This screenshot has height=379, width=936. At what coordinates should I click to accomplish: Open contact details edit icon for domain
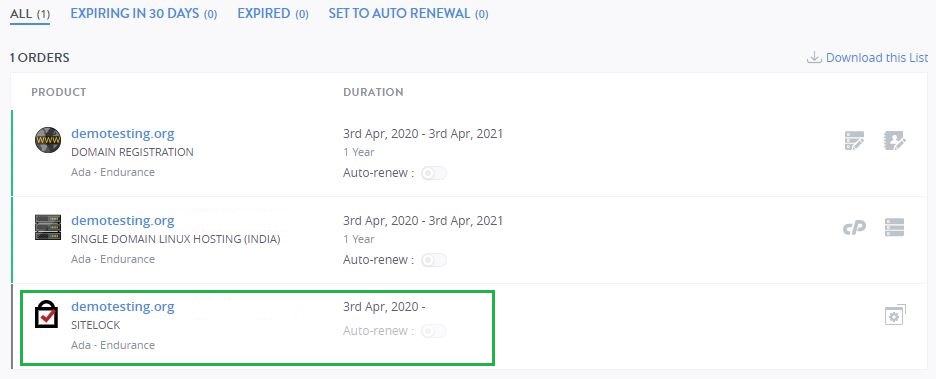click(x=894, y=141)
